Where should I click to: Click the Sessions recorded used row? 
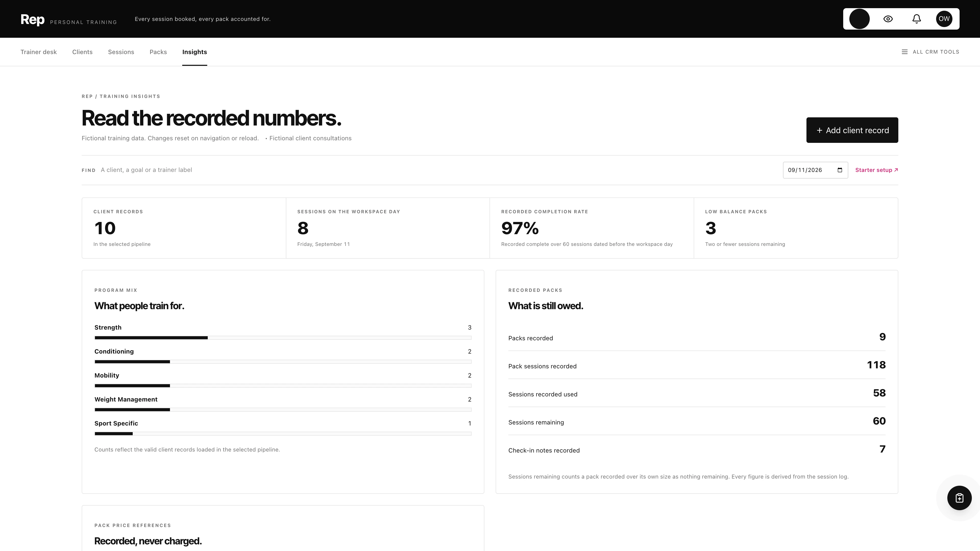click(696, 393)
